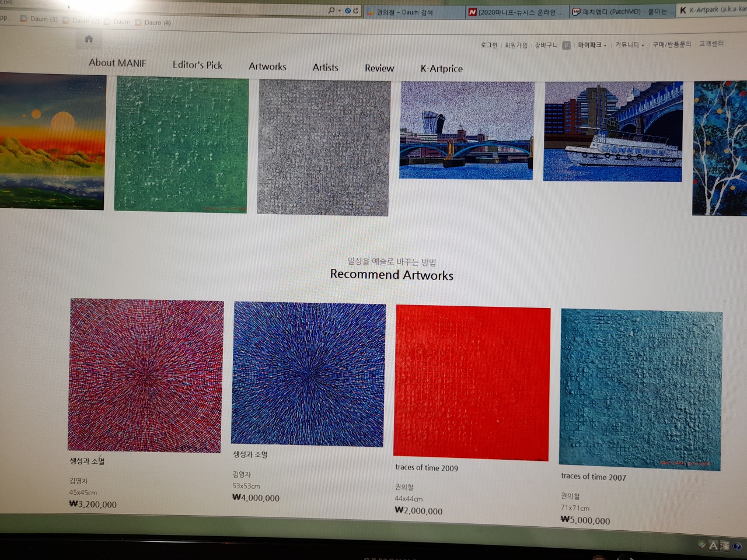Click artist name 권의철 under traces of time 2007

point(570,496)
